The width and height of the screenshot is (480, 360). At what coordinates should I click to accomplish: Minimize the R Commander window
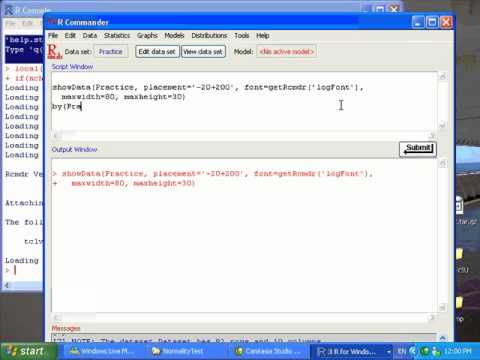(418, 22)
